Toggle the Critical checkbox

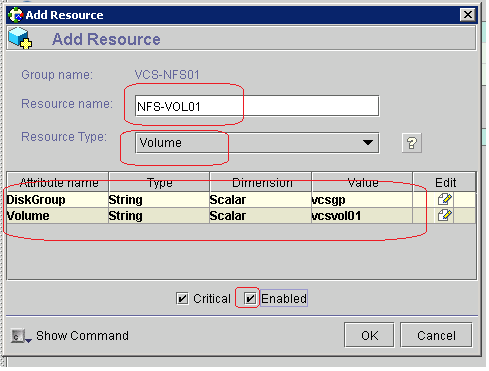(182, 298)
